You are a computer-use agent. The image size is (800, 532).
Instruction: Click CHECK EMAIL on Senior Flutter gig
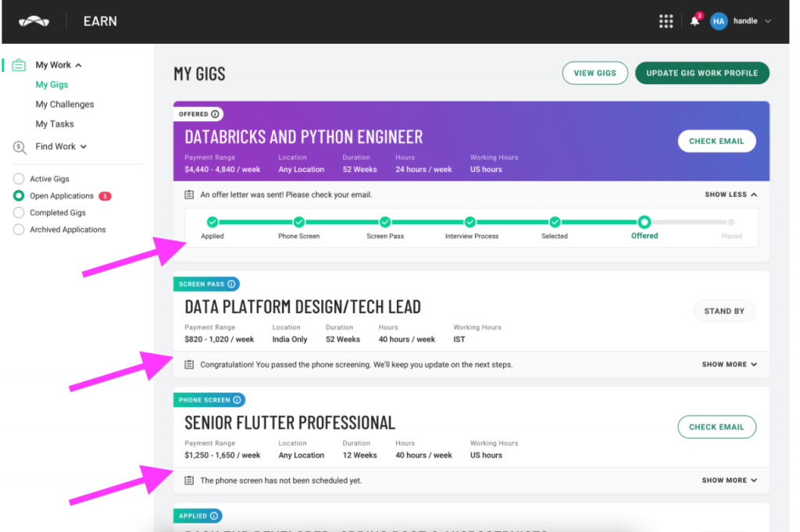click(x=716, y=427)
